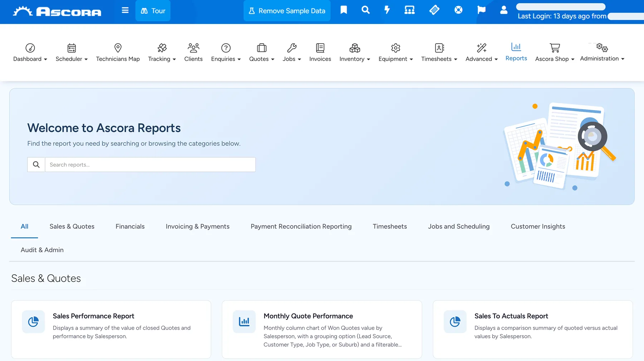Expand the Inventory dropdown label
Image resolution: width=644 pixels, height=361 pixels.
tap(355, 59)
